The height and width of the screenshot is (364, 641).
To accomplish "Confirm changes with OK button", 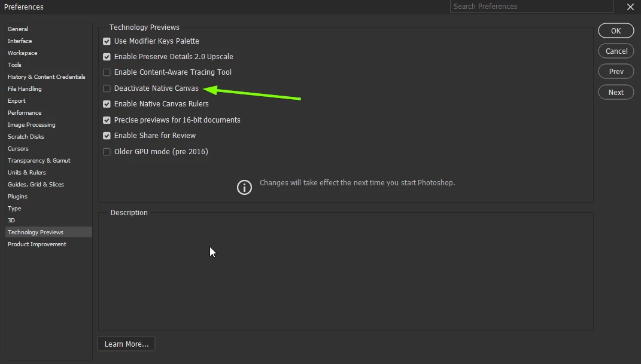I will coord(616,30).
